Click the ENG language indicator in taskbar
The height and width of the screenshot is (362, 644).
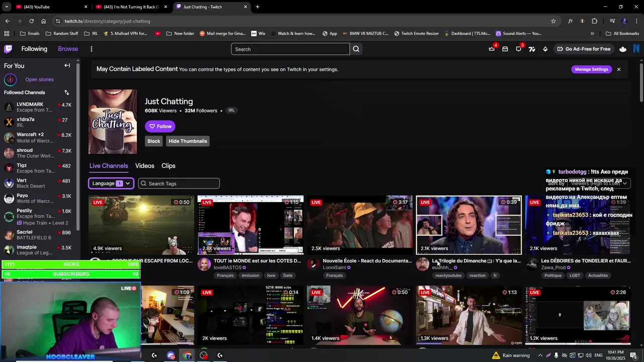599,355
